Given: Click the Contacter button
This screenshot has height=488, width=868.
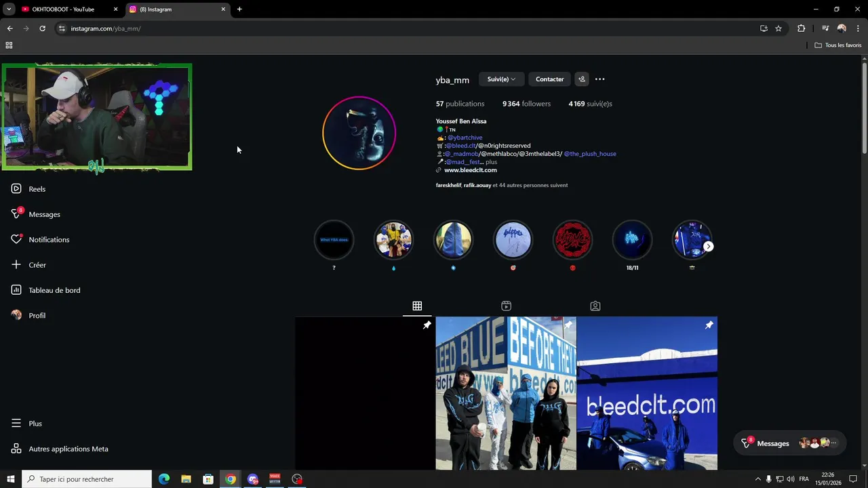Looking at the screenshot, I should (x=549, y=79).
